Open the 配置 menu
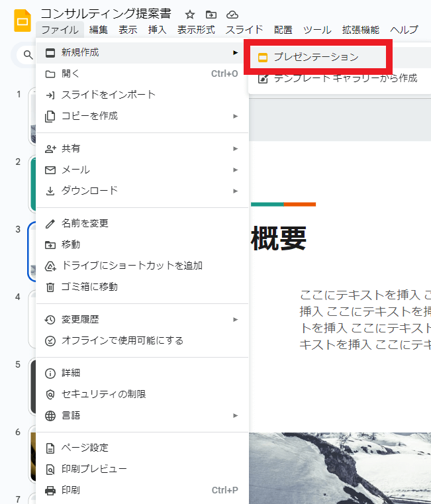Viewport: 431px width, 504px height. coord(283,30)
